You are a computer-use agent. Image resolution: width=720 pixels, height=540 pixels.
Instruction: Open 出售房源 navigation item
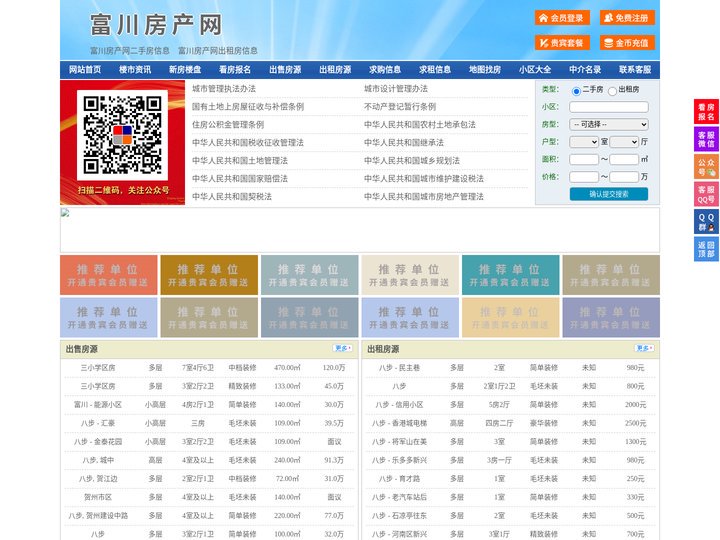click(285, 70)
